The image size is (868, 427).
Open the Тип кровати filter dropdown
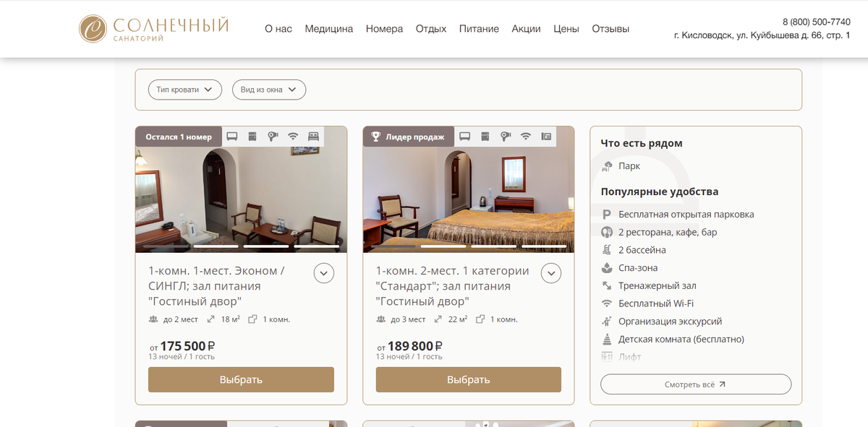[184, 90]
